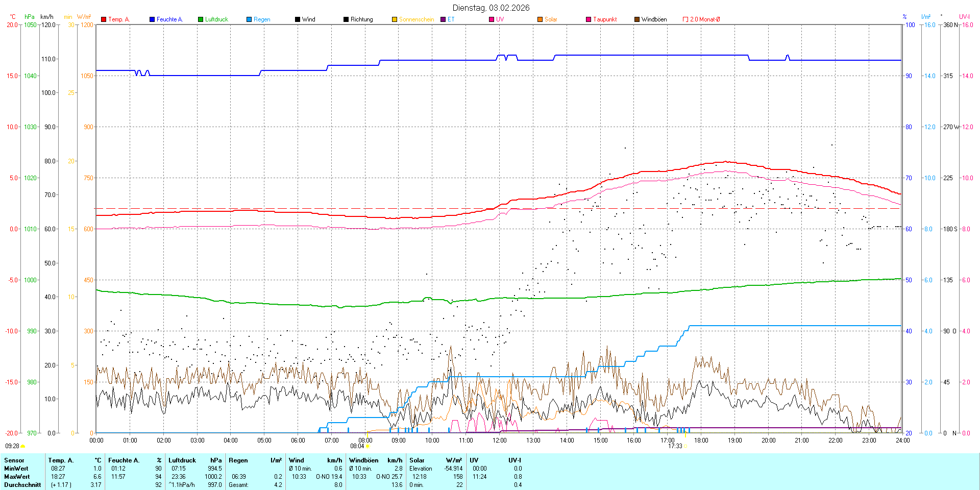The image size is (980, 490).
Task: Click the brown Windböen legend square
Action: coord(637,19)
